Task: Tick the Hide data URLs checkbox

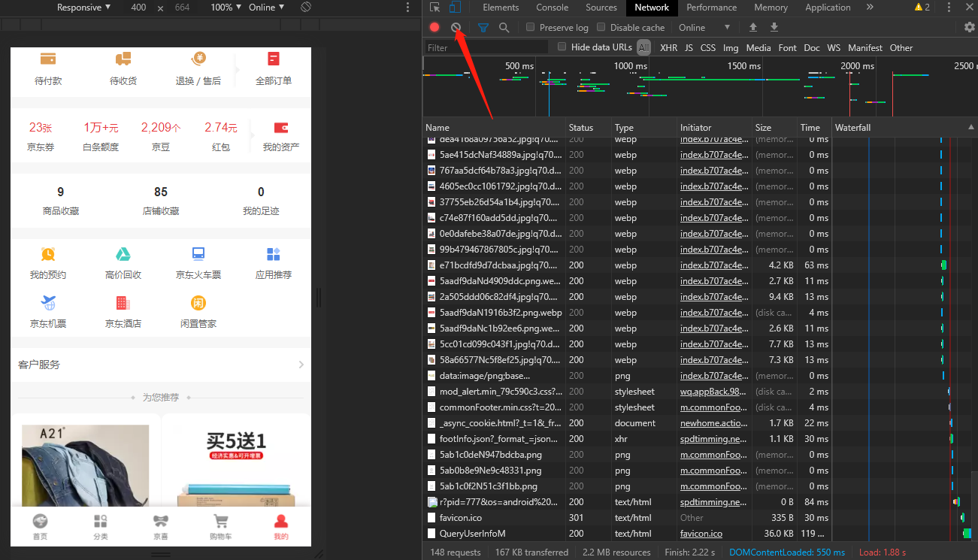Action: 562,47
